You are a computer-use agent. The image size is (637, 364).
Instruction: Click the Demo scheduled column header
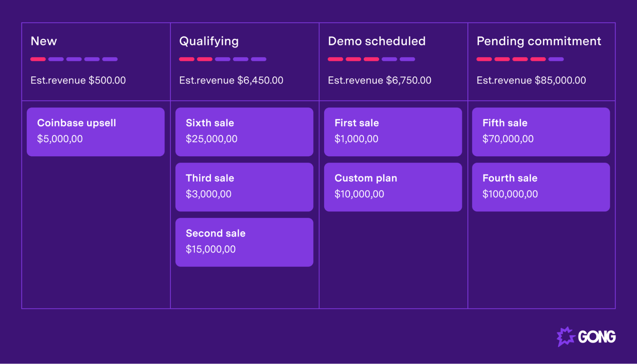click(x=377, y=41)
